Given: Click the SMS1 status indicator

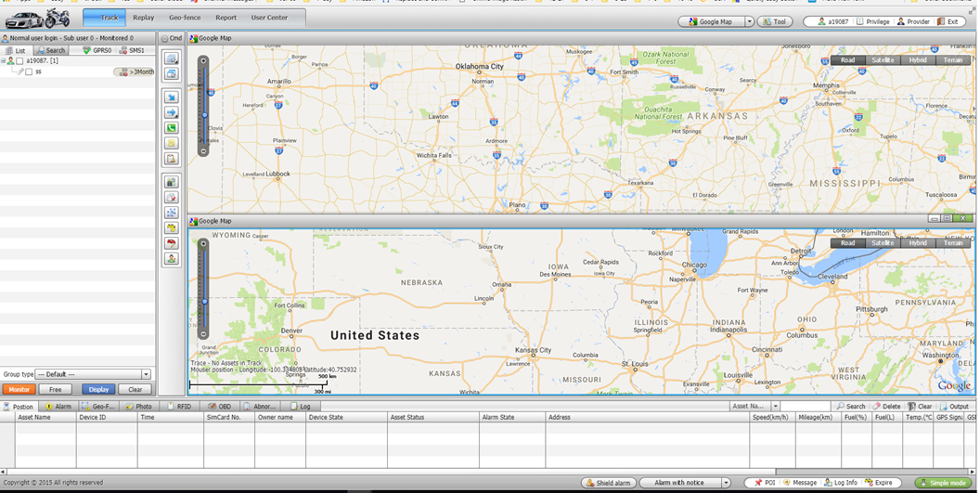Looking at the screenshot, I should click(x=132, y=50).
